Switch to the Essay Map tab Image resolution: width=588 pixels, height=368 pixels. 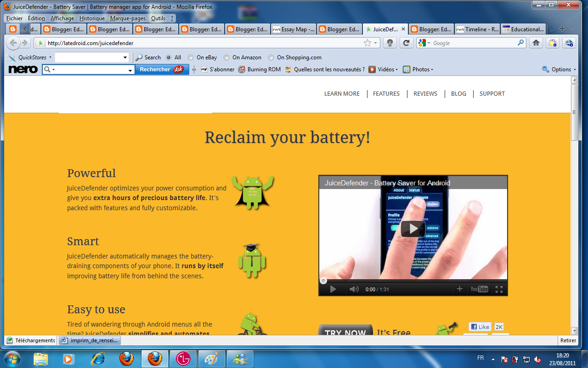click(294, 29)
